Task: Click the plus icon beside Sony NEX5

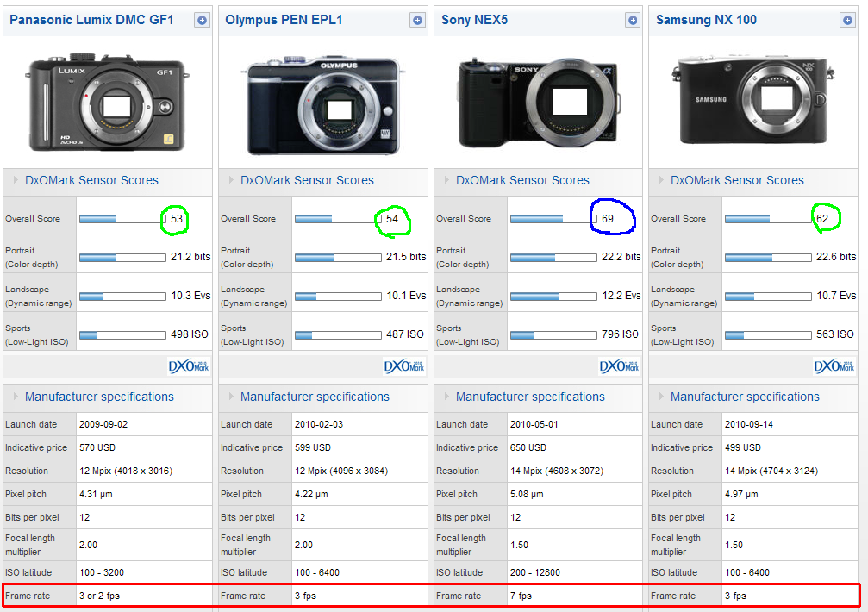Action: (633, 21)
